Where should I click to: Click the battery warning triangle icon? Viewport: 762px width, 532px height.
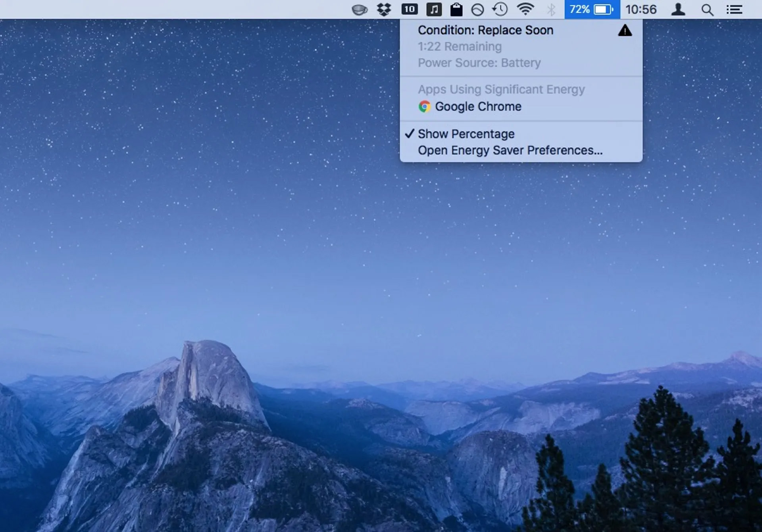coord(625,31)
